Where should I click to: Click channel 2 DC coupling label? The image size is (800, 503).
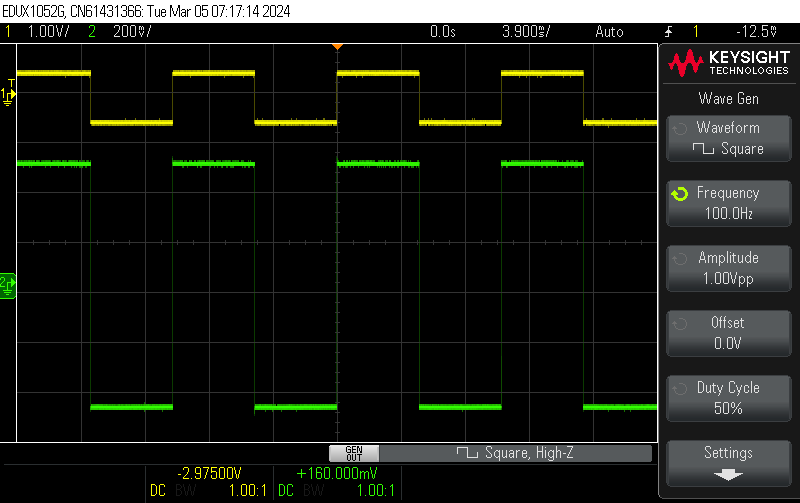point(286,491)
